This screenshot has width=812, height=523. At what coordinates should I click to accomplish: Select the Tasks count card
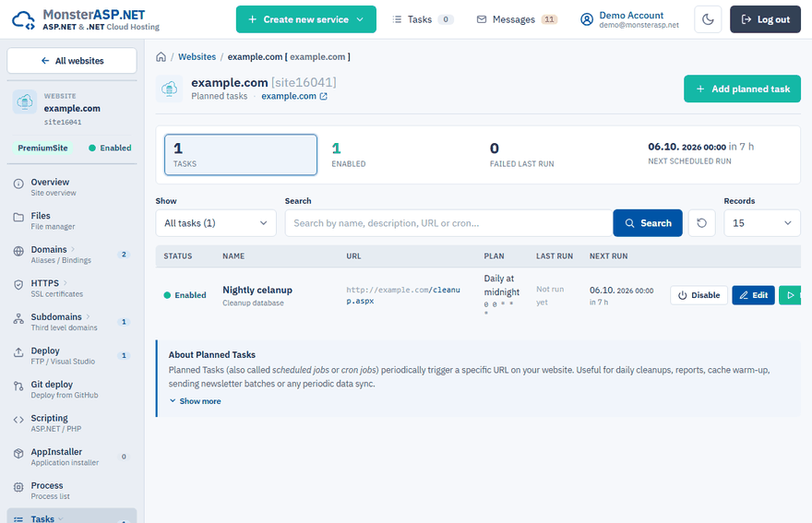tap(241, 155)
